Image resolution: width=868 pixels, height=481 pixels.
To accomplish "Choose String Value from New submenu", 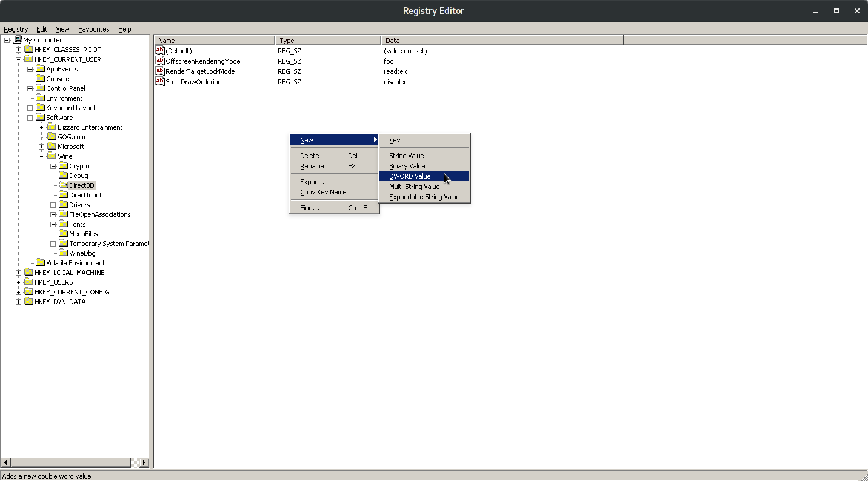I will (x=424, y=156).
